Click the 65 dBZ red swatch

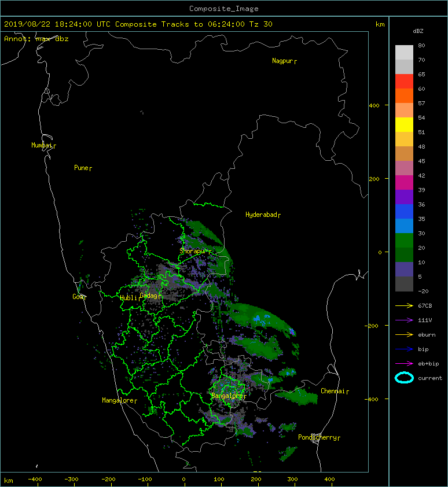pos(404,81)
